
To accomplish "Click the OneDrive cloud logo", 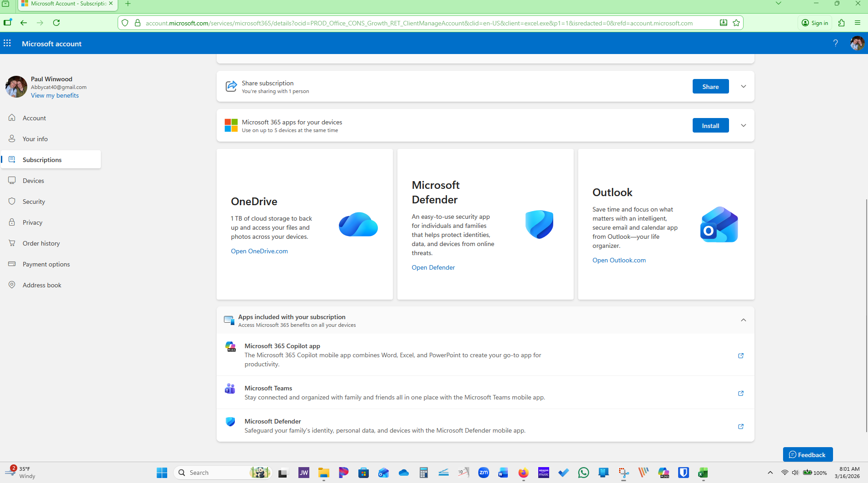I will click(x=358, y=224).
